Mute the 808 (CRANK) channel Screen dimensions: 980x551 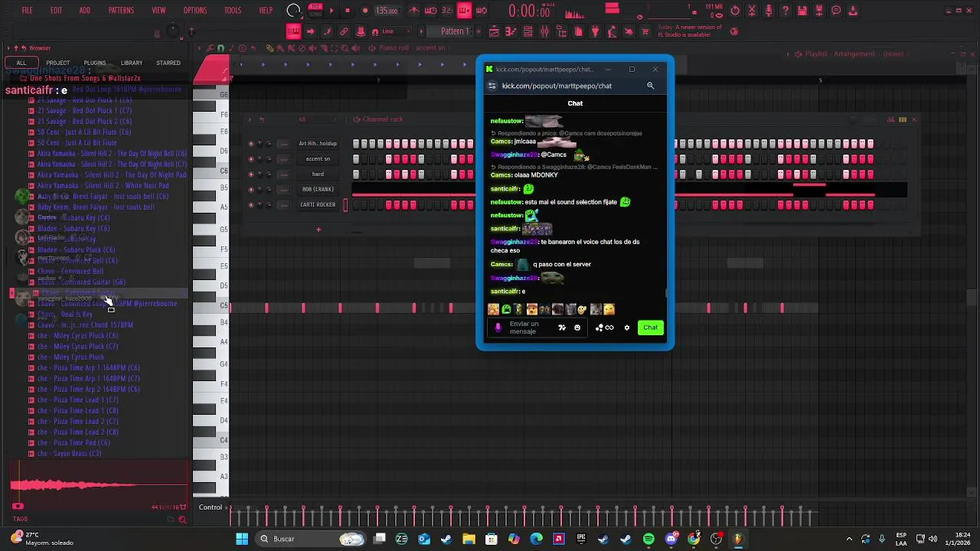click(250, 190)
